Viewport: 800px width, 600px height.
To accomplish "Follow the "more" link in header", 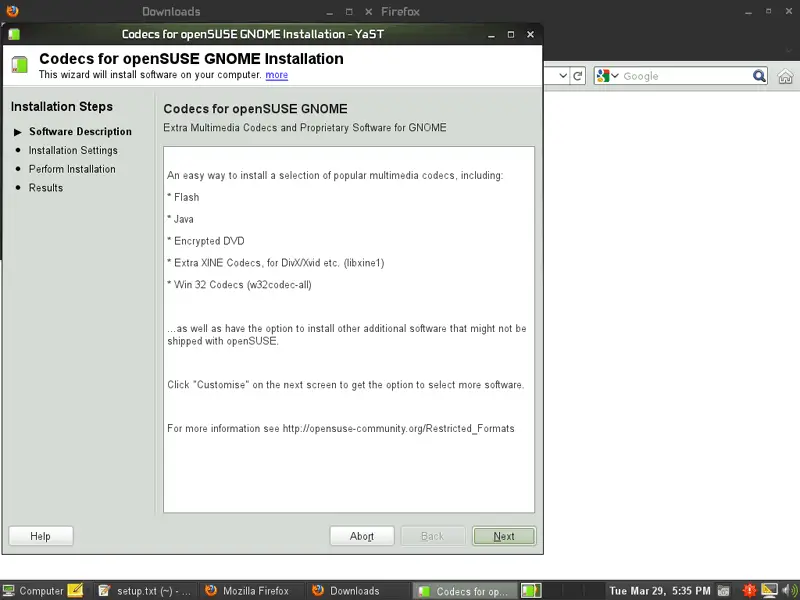I will point(276,75).
